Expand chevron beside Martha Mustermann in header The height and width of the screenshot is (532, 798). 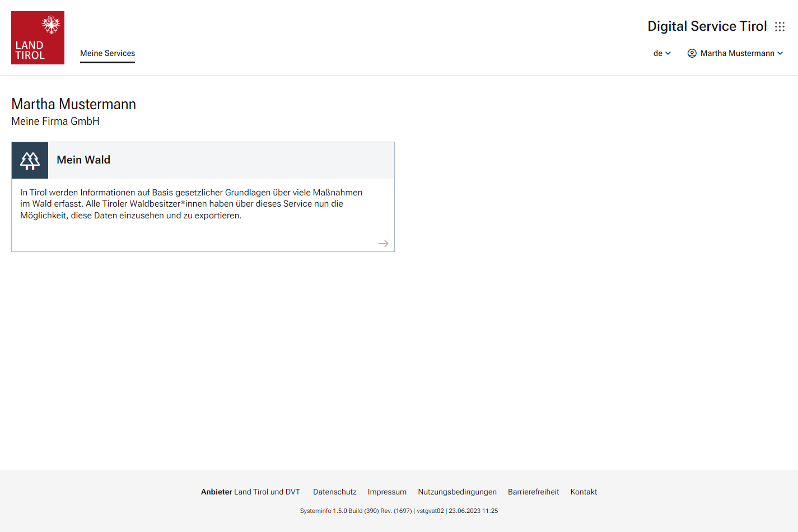pyautogui.click(x=780, y=53)
